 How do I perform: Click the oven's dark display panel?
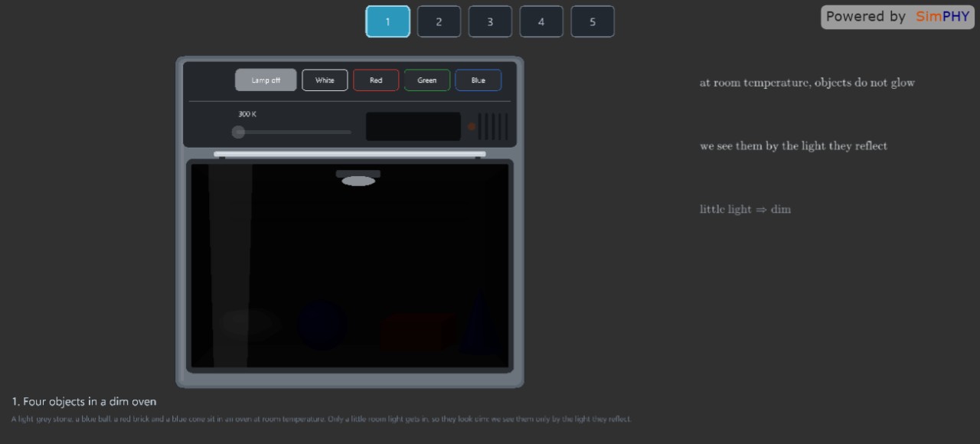pos(413,127)
